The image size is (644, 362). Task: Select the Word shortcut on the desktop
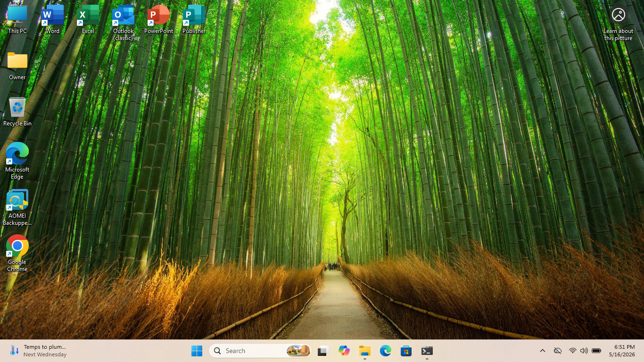pos(52,20)
